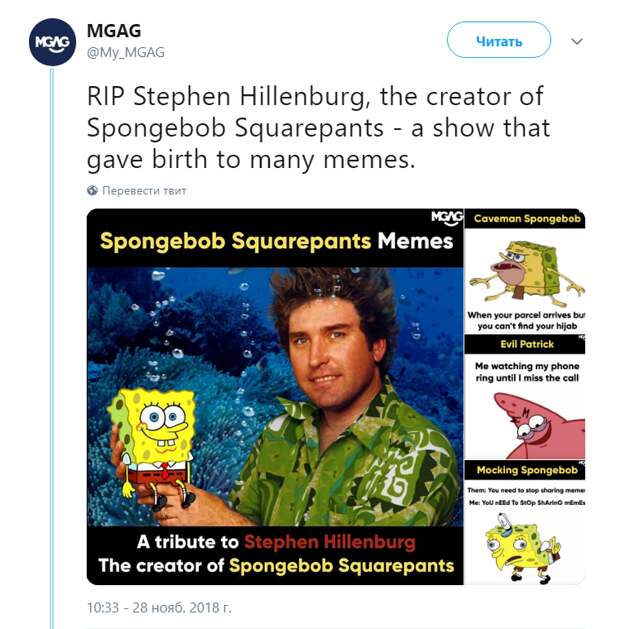Click the tweet timestamp 10:33 - 28 нояб. 2018
Screen dimensions: 620x629
pos(159,607)
